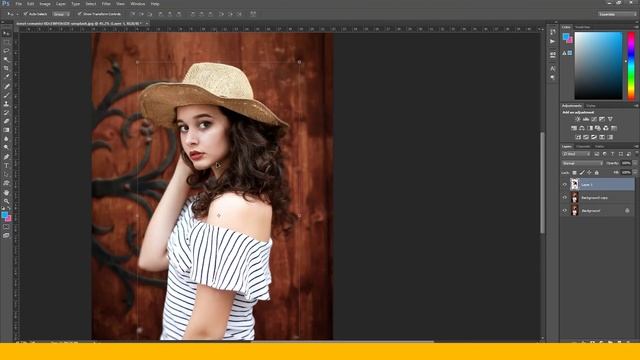Toggle the Auto-Select checkbox
This screenshot has height=360, width=640.
25,14
